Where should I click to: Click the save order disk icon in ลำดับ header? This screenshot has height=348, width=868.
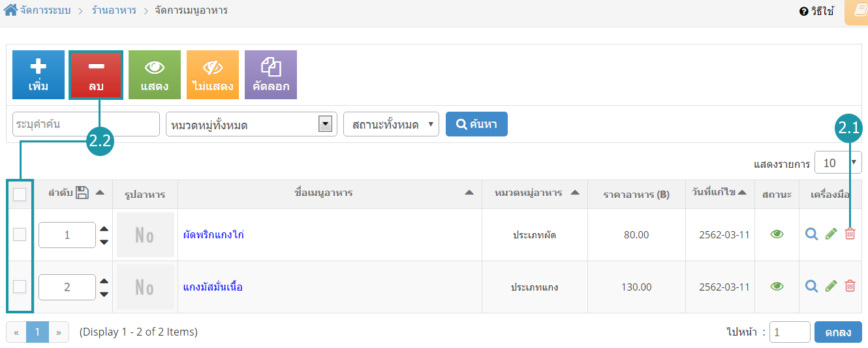(x=82, y=193)
